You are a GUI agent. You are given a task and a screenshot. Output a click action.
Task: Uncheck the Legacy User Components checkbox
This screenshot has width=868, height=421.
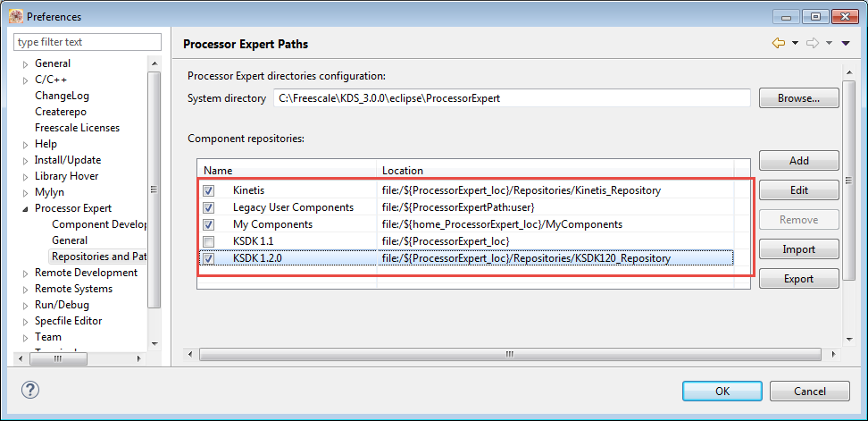(x=209, y=207)
